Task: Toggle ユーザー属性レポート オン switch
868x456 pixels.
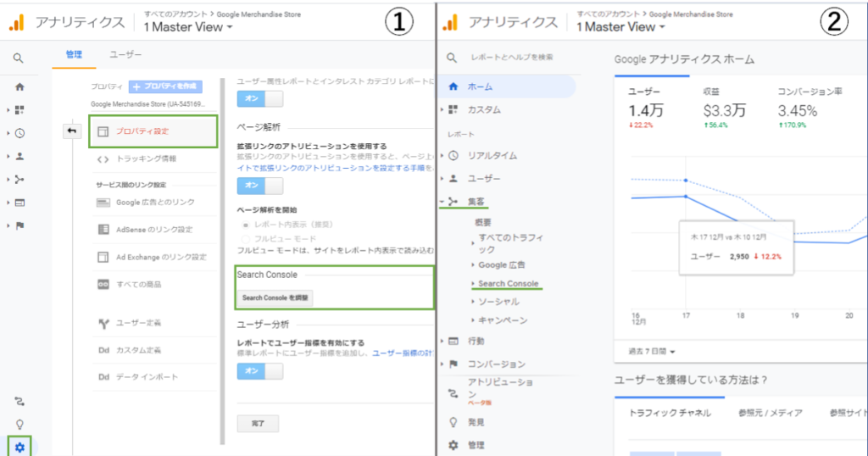Action: (x=259, y=98)
